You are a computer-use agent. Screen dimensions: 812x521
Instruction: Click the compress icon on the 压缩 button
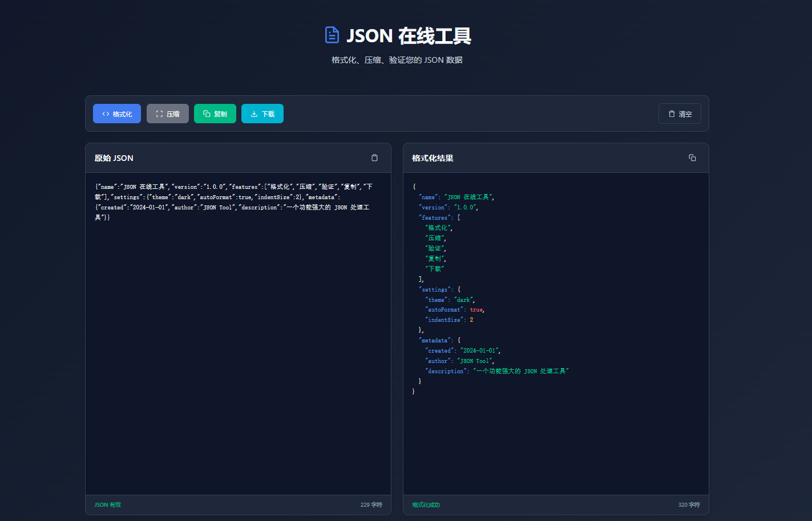(x=158, y=113)
